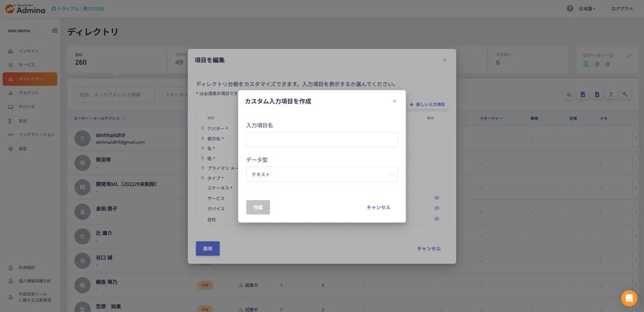Screen dimensions: 644x312
Task: Close the カスタム入力項目を作成 dialog
Action: point(394,101)
